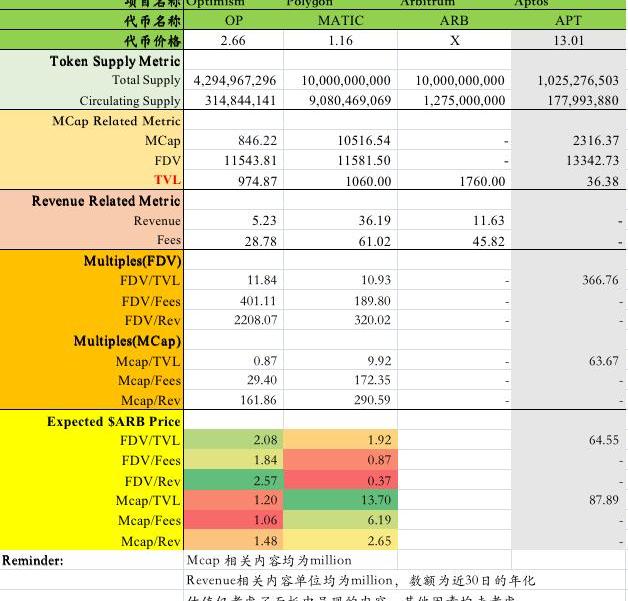Viewport: 628px width, 601px height.
Task: Click the green 13.70 Mcap/TVL cell
Action: pyautogui.click(x=340, y=500)
